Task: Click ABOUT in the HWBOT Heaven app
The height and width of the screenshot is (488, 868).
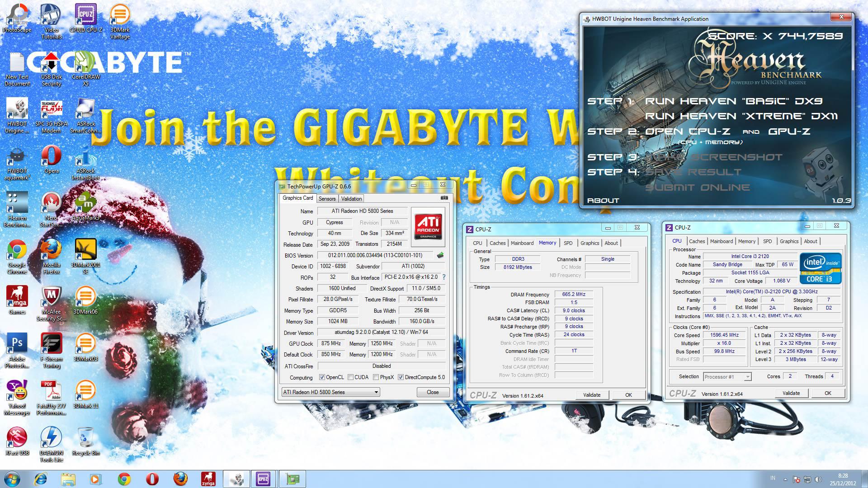Action: (x=603, y=200)
